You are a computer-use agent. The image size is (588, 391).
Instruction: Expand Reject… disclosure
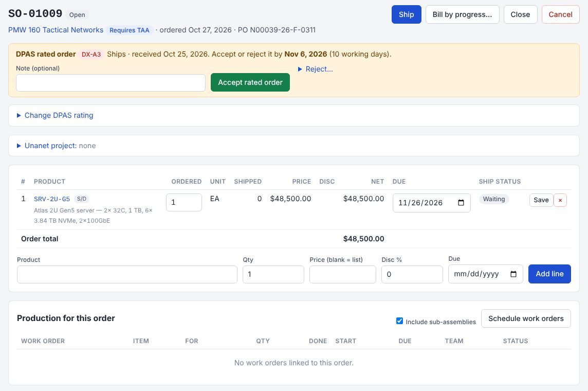click(315, 69)
